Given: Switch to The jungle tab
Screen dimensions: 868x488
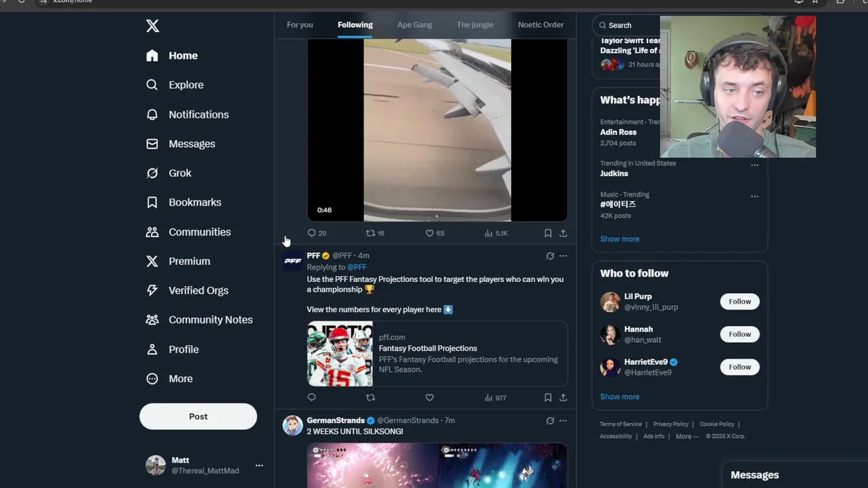Looking at the screenshot, I should (x=475, y=25).
